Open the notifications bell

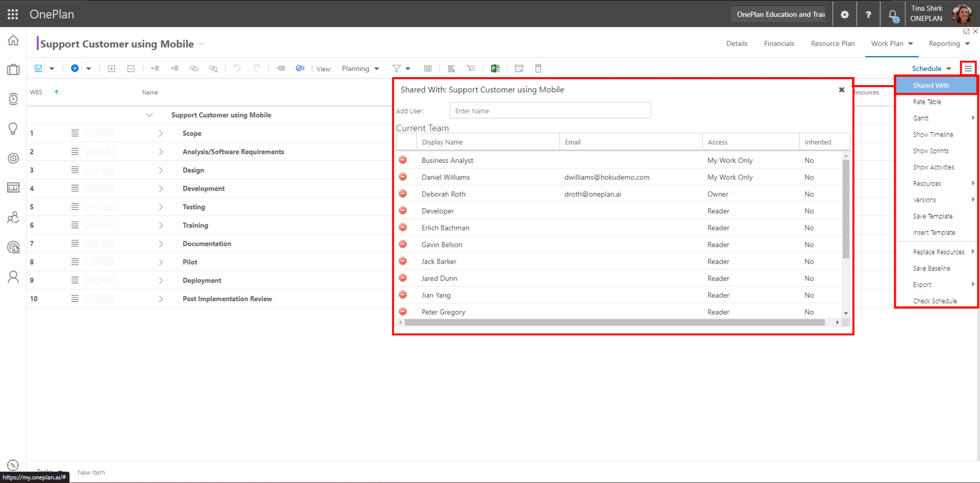tap(892, 15)
